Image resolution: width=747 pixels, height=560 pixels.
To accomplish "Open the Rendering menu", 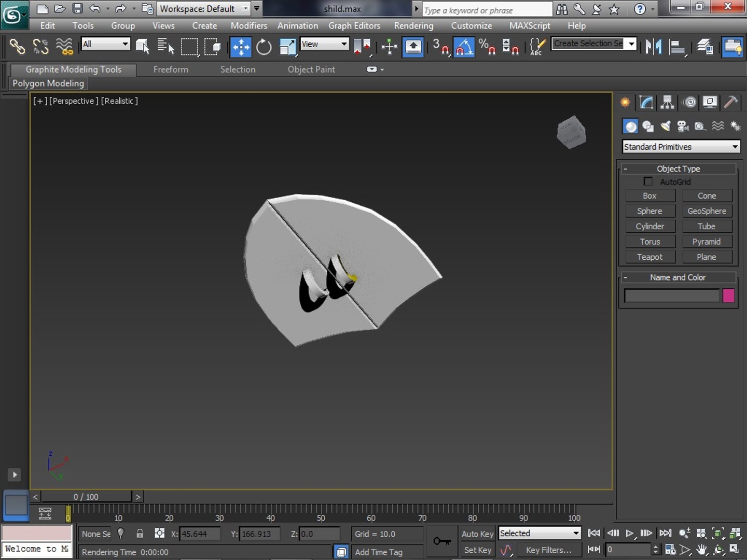I will click(413, 25).
